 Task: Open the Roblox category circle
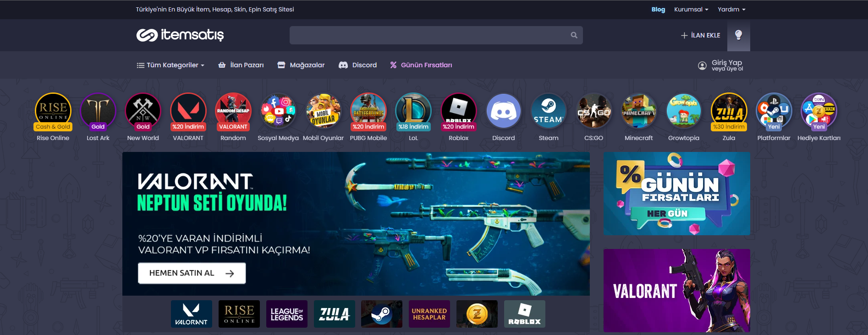[x=458, y=111]
